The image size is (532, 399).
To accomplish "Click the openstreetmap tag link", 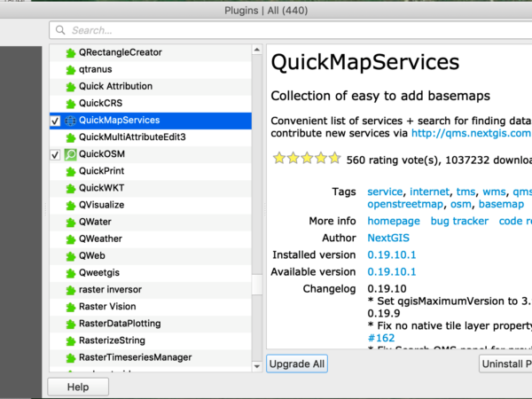I will coord(405,204).
